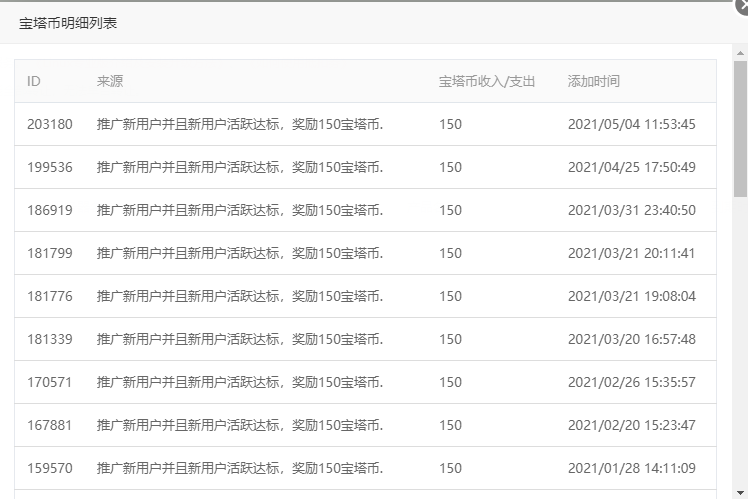Image resolution: width=748 pixels, height=499 pixels.
Task: Click the 来源 text in row 159570
Action: tap(240, 468)
